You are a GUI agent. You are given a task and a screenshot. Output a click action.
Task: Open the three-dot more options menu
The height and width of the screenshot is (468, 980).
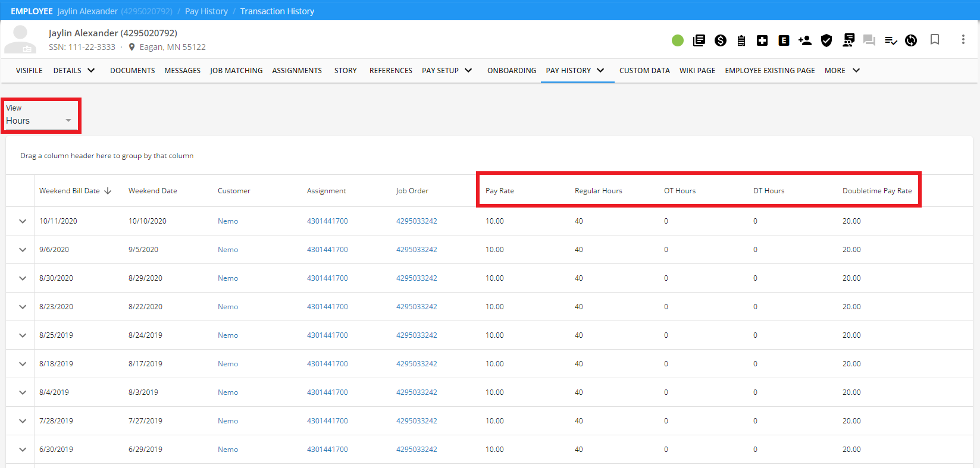(x=963, y=40)
